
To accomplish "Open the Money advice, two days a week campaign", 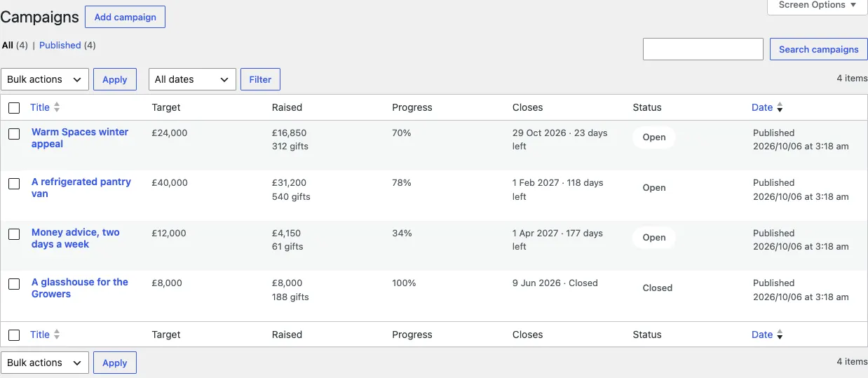I will point(76,238).
